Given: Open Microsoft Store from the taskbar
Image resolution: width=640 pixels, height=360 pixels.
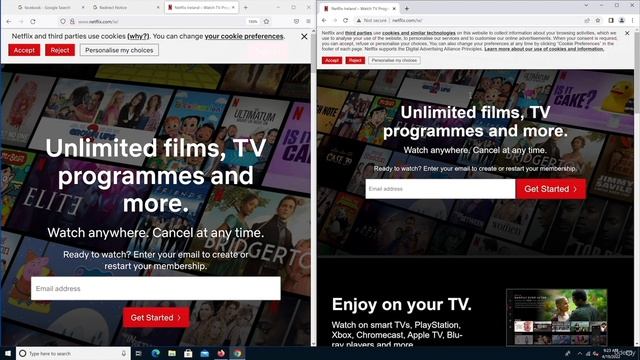Looking at the screenshot, I should [188, 353].
